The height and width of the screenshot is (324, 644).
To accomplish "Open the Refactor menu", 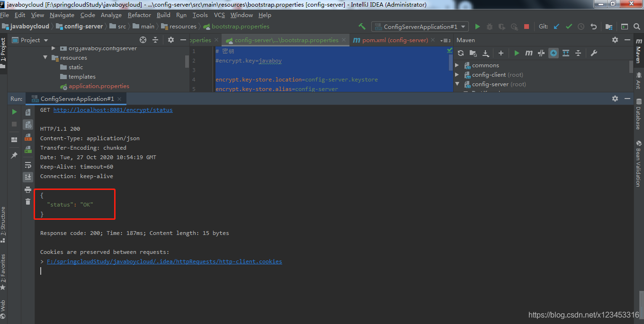I will (139, 15).
